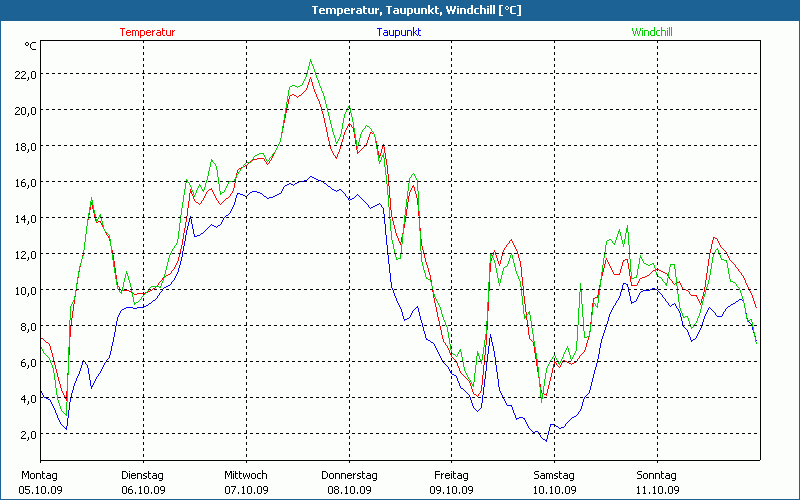Image resolution: width=800 pixels, height=500 pixels.
Task: Click the 'Donnerstag' day label
Action: pyautogui.click(x=349, y=476)
